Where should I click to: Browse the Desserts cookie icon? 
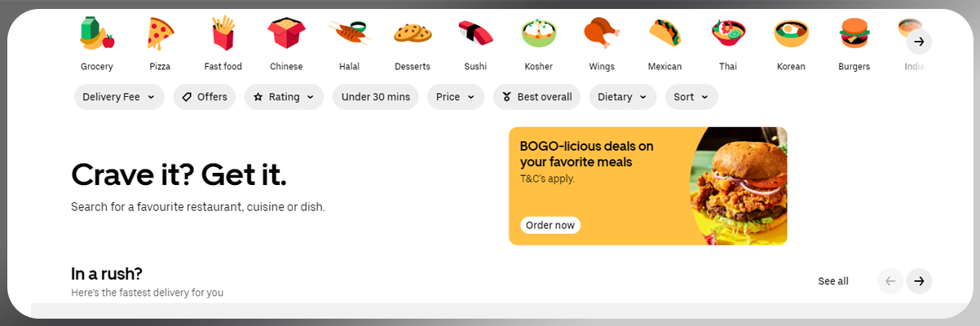[x=412, y=34]
